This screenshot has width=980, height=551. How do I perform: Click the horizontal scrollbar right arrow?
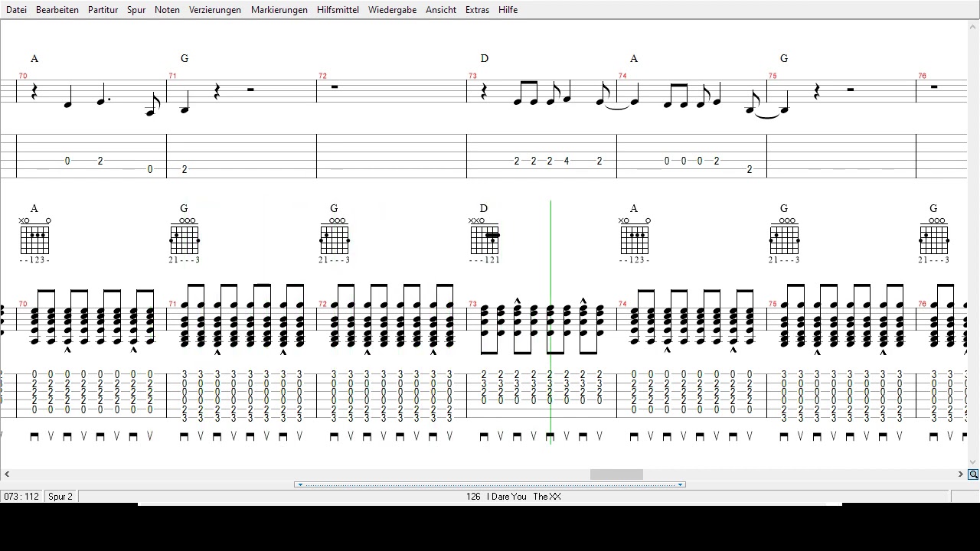click(x=960, y=474)
